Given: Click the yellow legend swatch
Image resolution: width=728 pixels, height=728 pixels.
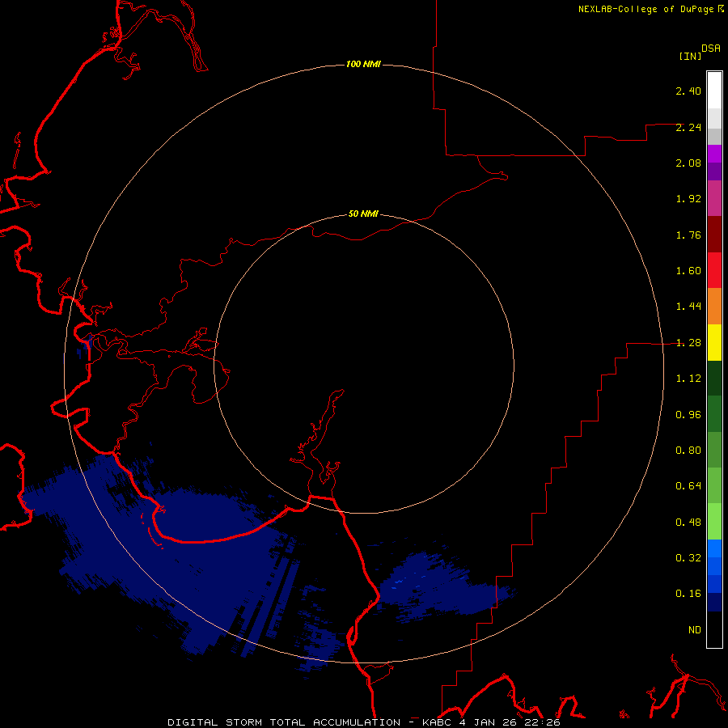Looking at the screenshot, I should pyautogui.click(x=714, y=342).
